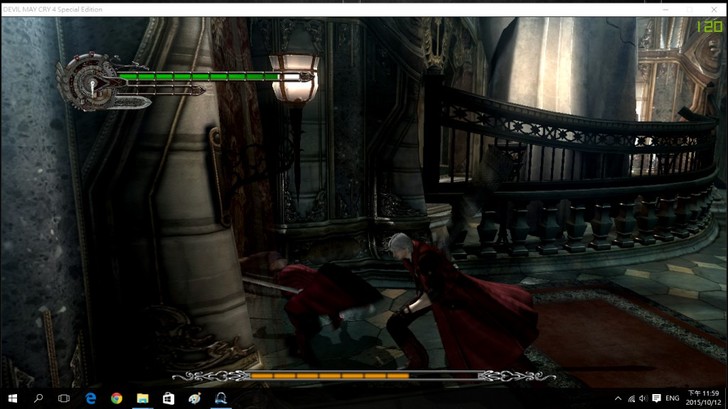Screen dimensions: 728x409
Task: Expand the hidden system tray icons
Action: (x=618, y=398)
